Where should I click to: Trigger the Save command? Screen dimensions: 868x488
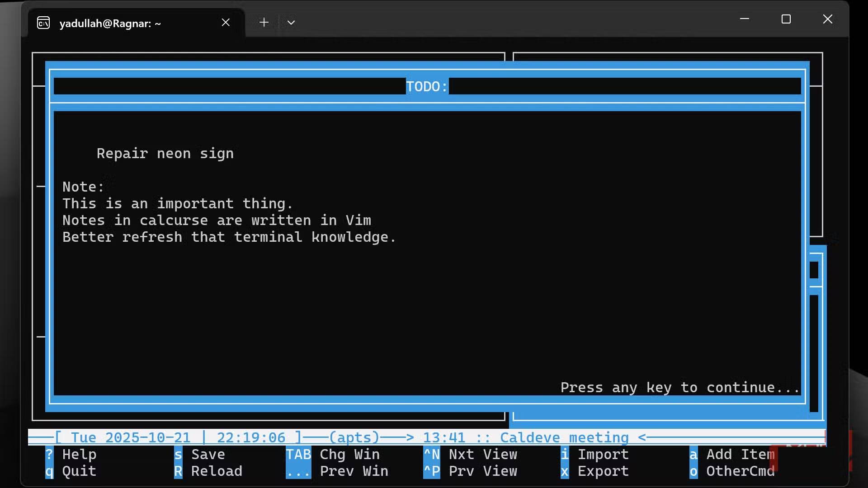coord(208,455)
